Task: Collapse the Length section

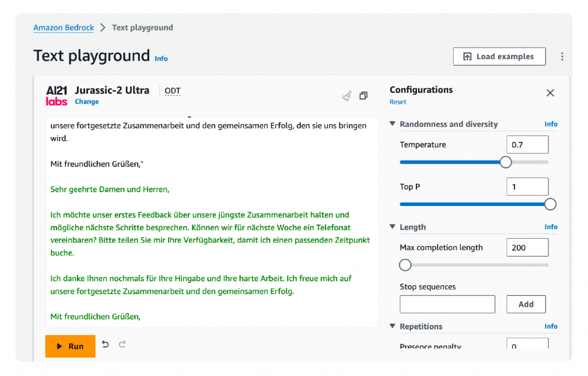Action: click(392, 227)
